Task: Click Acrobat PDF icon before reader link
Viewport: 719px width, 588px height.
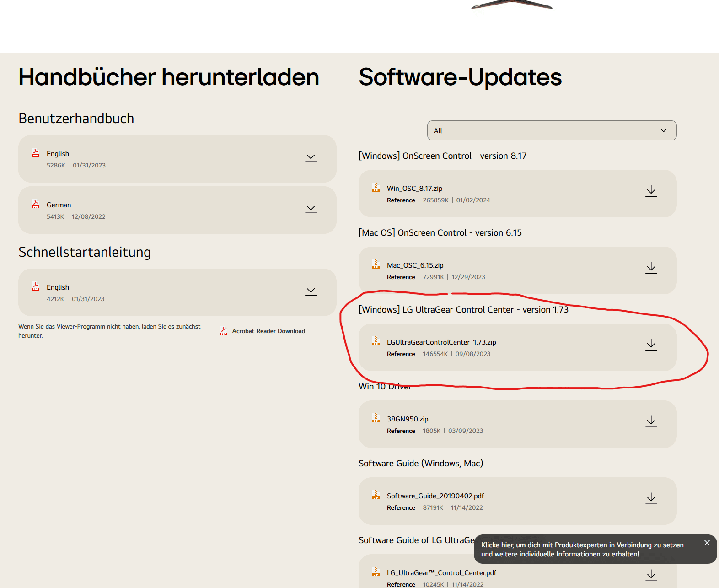Action: coord(224,331)
